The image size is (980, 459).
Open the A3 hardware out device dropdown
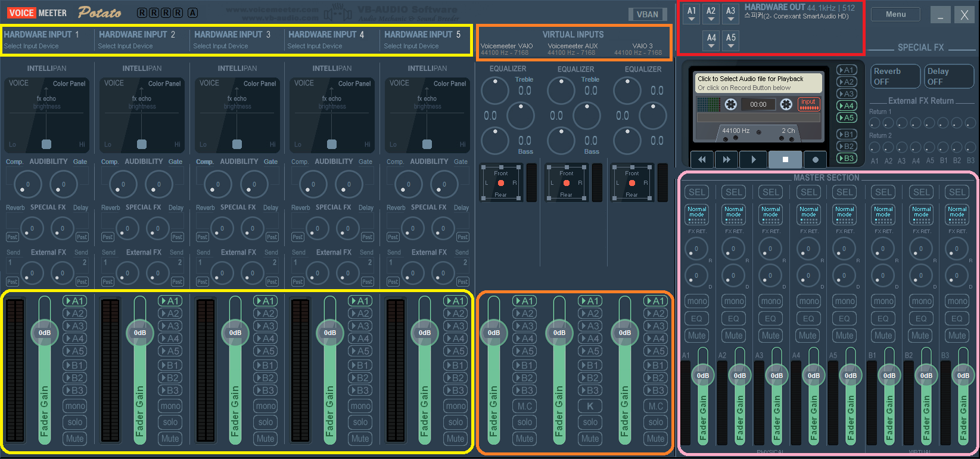(731, 14)
